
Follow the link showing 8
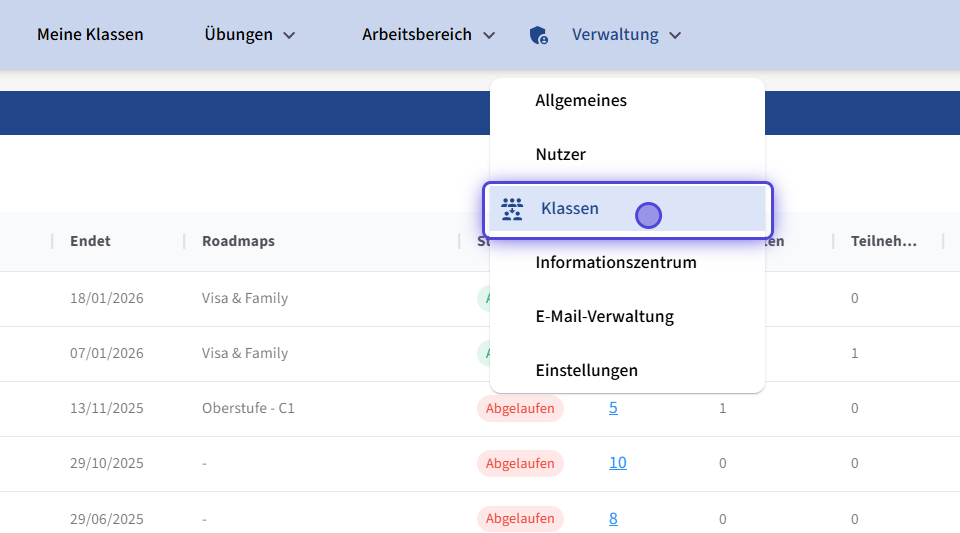coord(613,518)
